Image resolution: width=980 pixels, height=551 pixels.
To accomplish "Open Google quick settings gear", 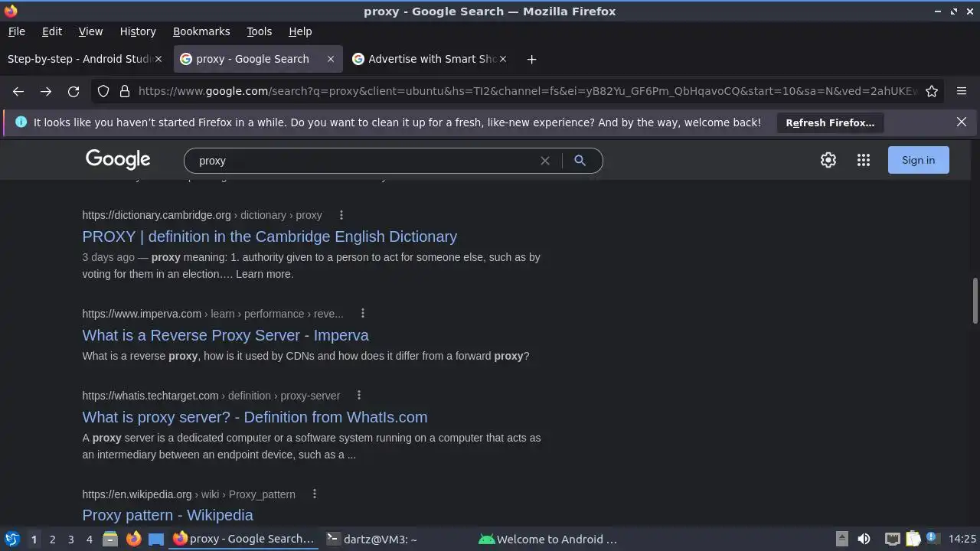I will (828, 160).
